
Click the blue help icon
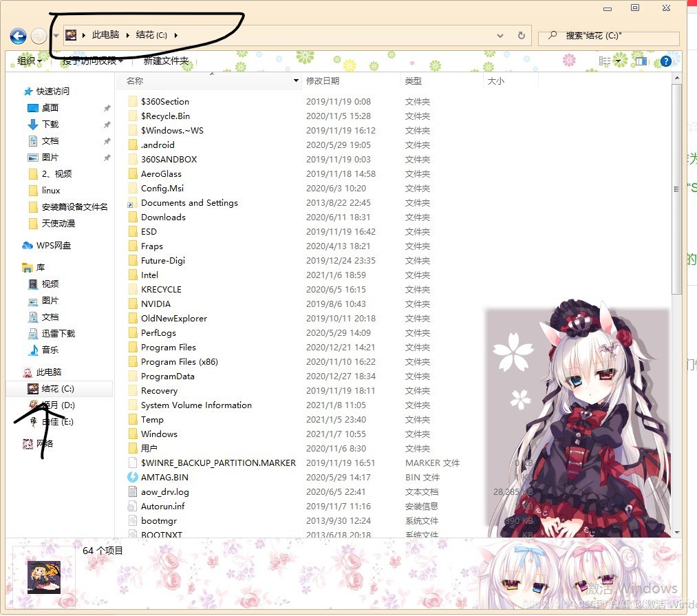(665, 61)
